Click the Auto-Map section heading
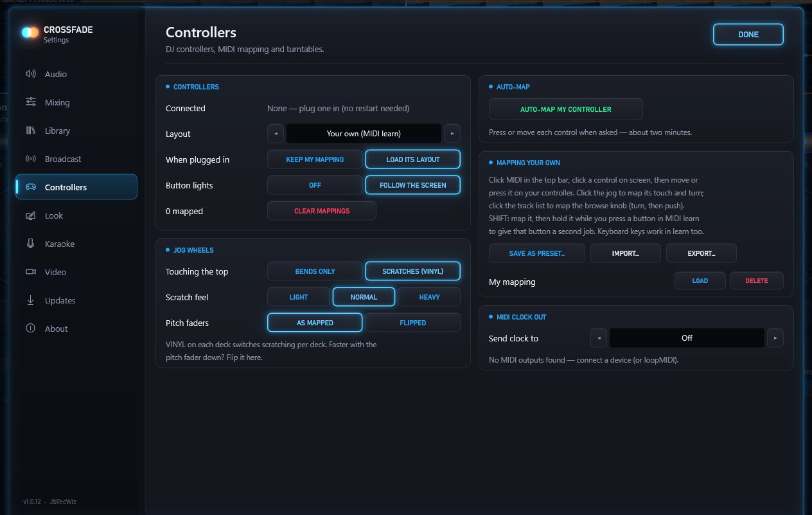Viewport: 812px width, 515px height. coord(513,87)
